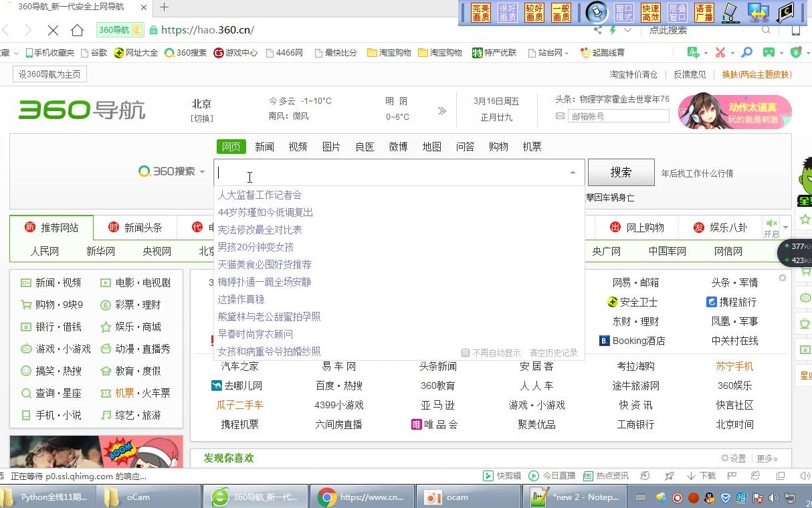Select 一般画质 quality button in overlay toolbar

(561, 13)
